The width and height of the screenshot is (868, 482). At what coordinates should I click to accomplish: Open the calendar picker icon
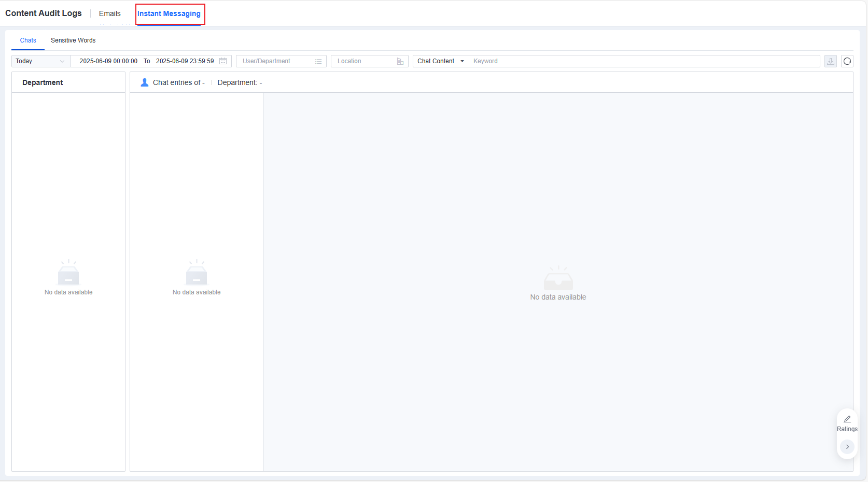pos(223,61)
